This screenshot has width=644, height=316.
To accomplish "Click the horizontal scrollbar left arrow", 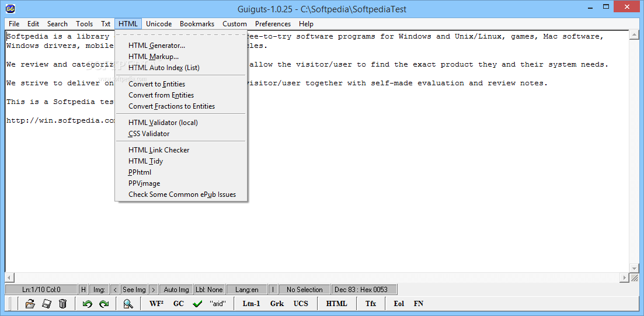I will (9, 278).
